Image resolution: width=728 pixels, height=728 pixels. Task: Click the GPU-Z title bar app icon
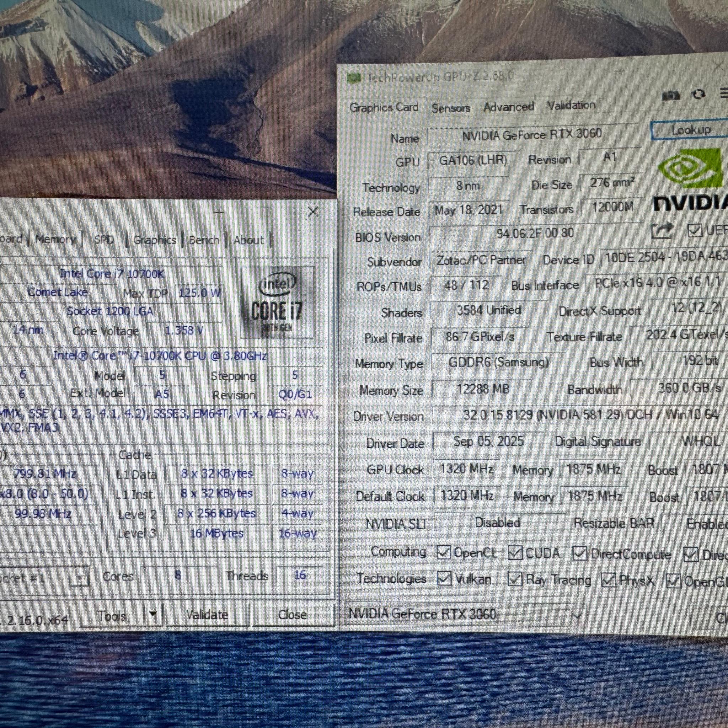click(354, 78)
